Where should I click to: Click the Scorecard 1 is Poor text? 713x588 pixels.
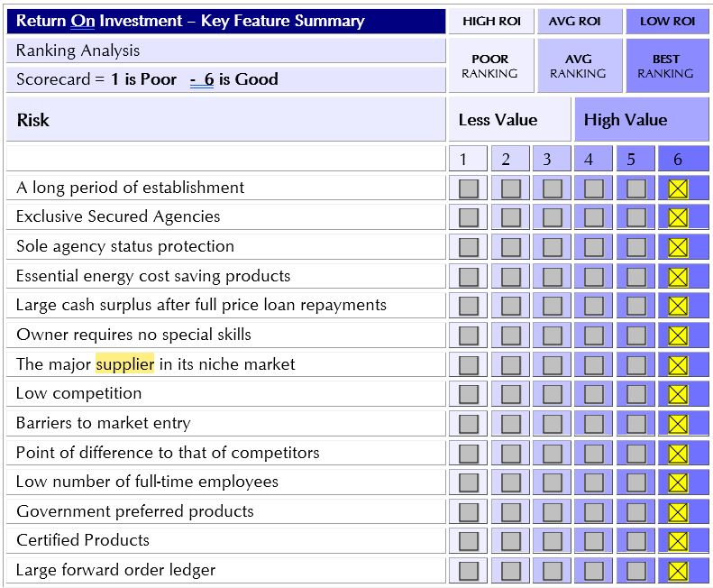[147, 79]
